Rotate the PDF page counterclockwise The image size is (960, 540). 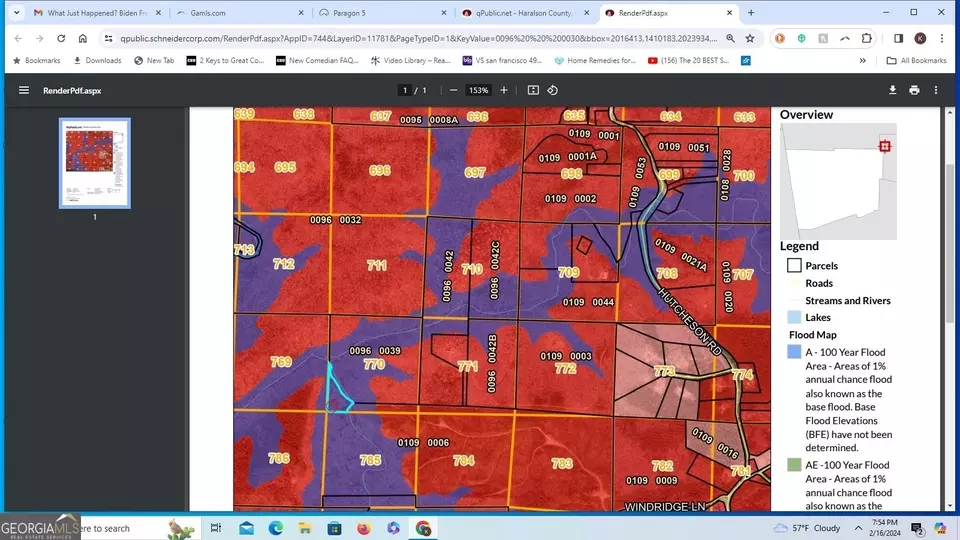(553, 90)
